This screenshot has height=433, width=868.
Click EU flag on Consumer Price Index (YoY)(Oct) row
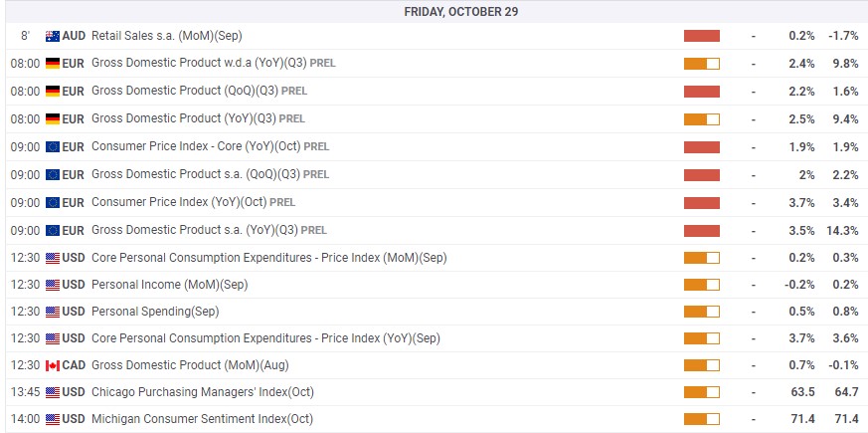point(53,202)
